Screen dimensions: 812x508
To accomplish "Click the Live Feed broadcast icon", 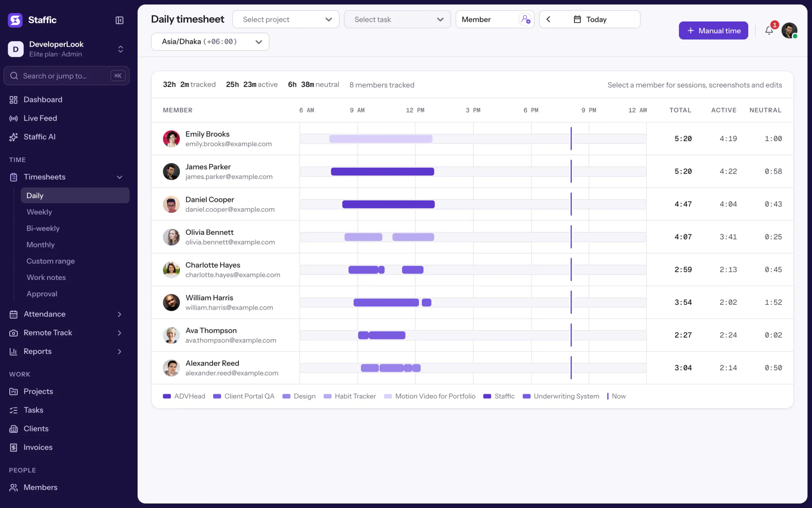I will (13, 118).
